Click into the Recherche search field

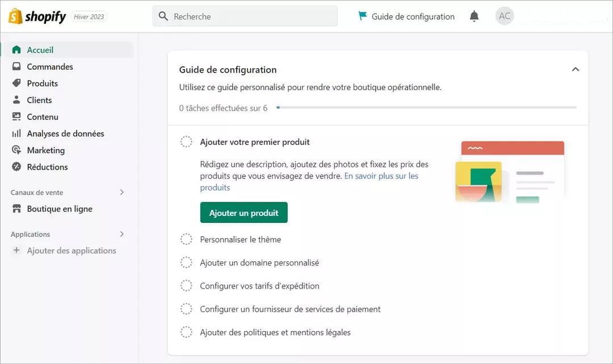[245, 16]
